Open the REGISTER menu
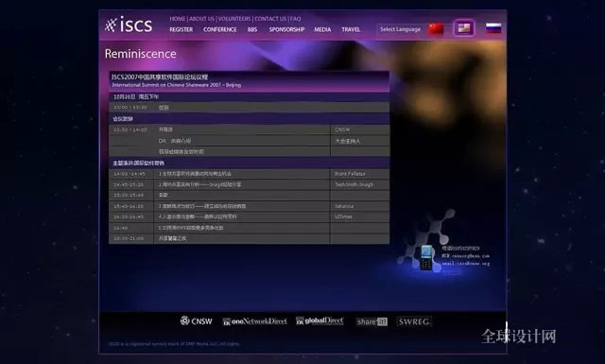Viewport: 605px width, 364px height. click(x=181, y=29)
